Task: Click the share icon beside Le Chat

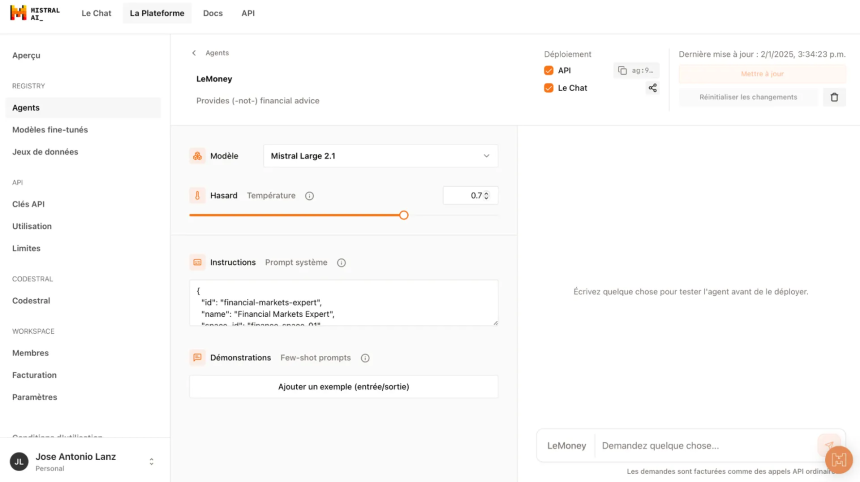Action: click(652, 88)
